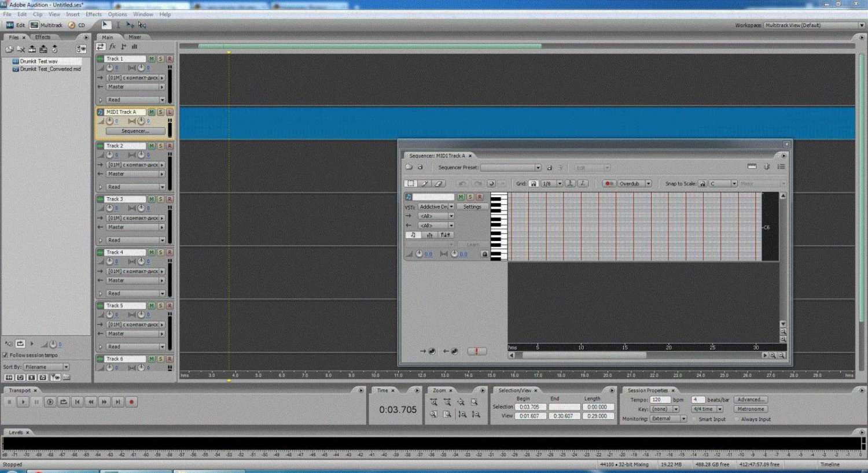868x473 pixels.
Task: Open the Overdub record mode dropdown
Action: [634, 183]
